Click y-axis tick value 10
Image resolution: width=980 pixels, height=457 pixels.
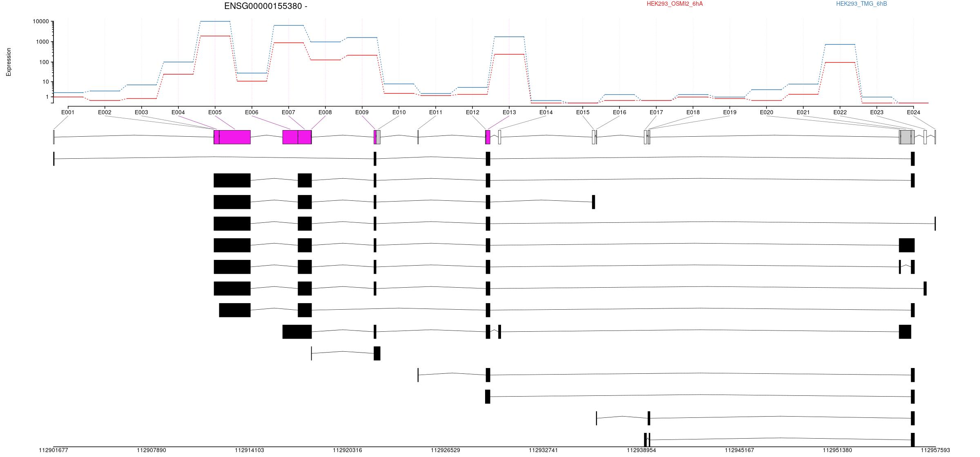tap(46, 82)
